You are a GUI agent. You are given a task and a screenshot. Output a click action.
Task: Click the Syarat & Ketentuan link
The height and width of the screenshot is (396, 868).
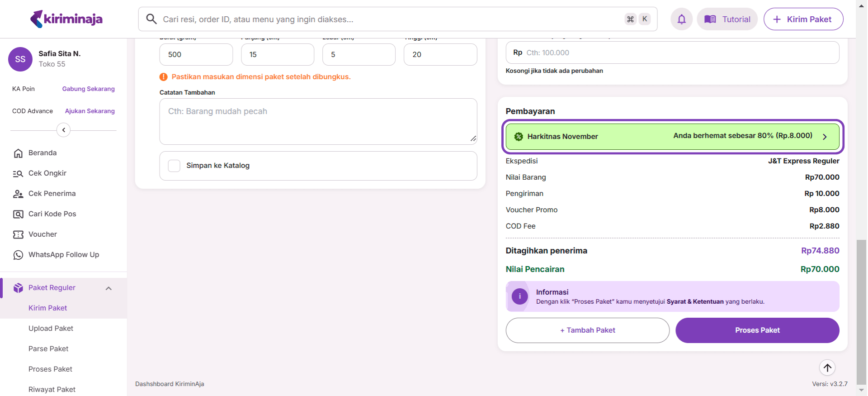[695, 302]
